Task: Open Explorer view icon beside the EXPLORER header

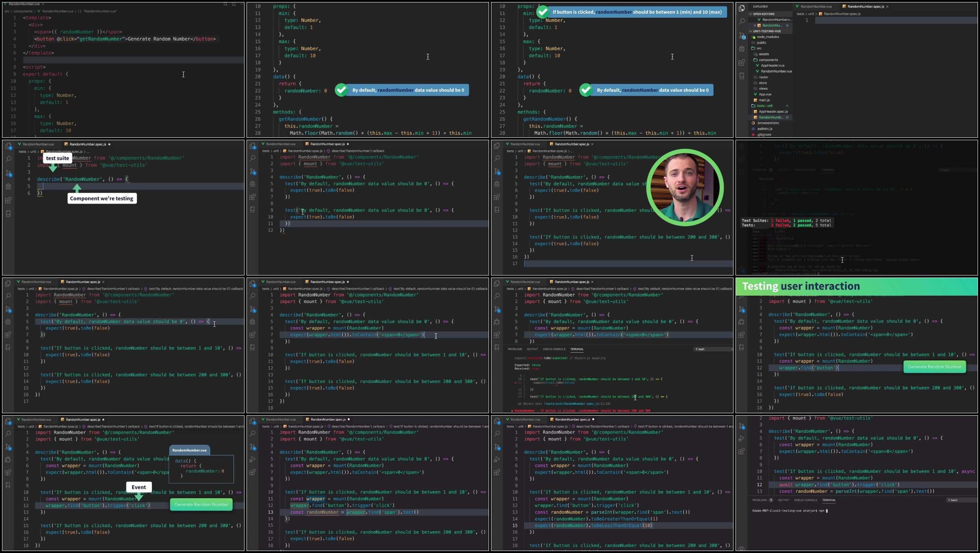Action: point(742,8)
